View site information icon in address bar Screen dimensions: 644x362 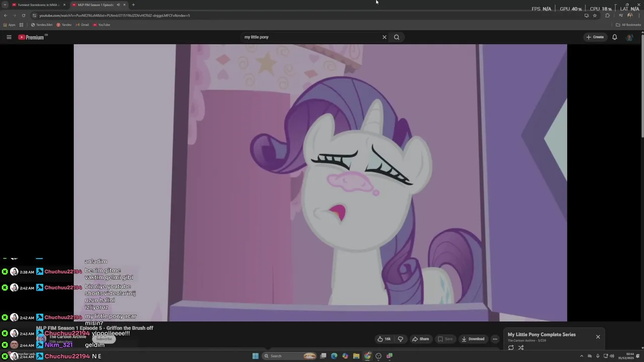[35, 16]
